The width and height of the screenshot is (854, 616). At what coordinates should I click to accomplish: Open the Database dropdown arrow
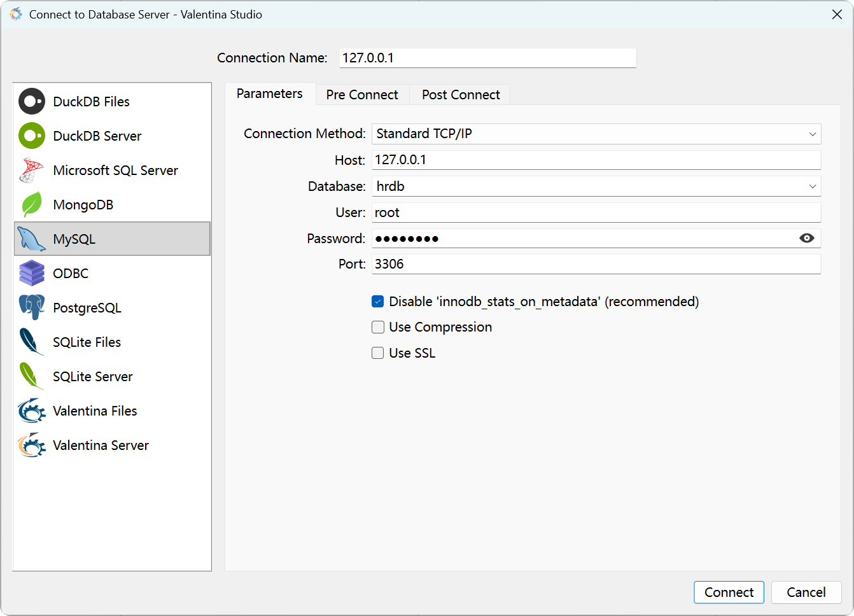[812, 186]
